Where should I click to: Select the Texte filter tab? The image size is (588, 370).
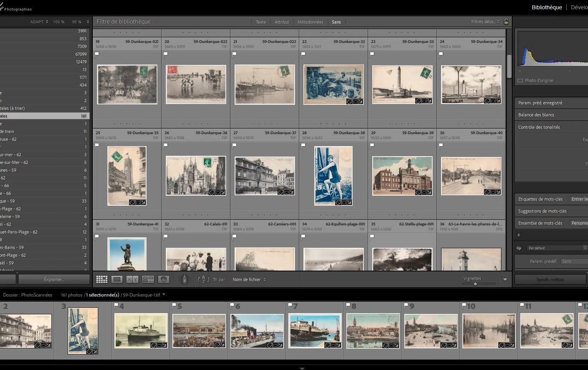(x=261, y=22)
